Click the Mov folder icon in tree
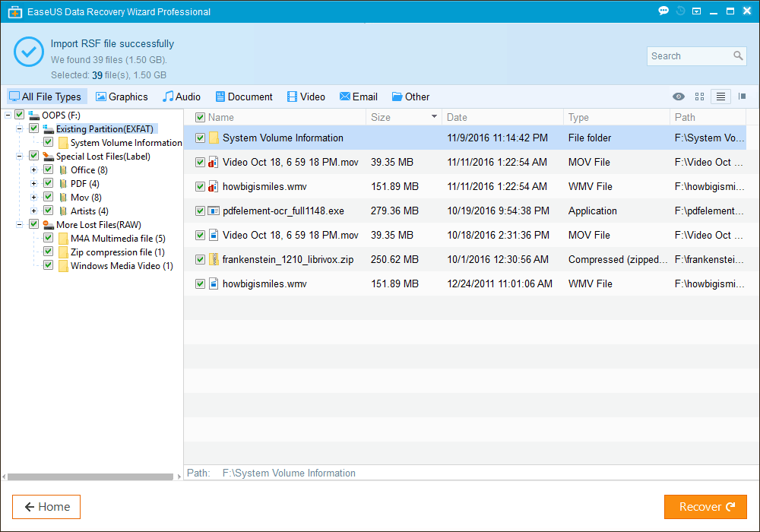Screen dimensions: 760x532 pos(63,197)
